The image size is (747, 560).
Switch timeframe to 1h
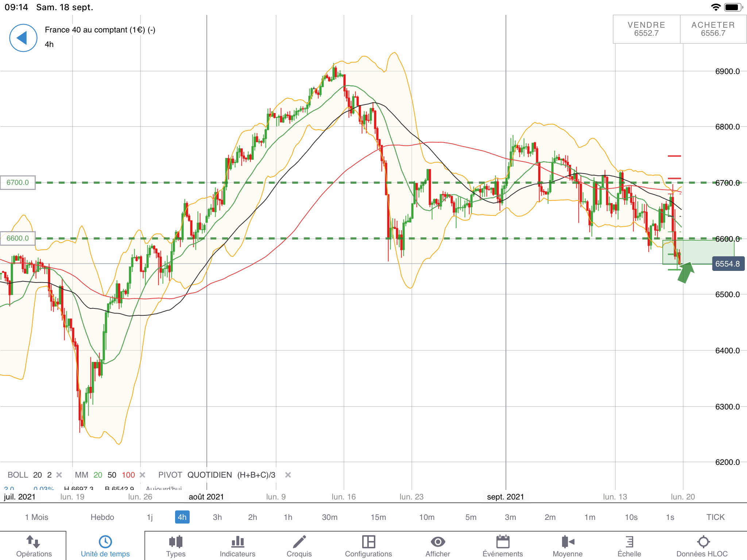tap(288, 517)
